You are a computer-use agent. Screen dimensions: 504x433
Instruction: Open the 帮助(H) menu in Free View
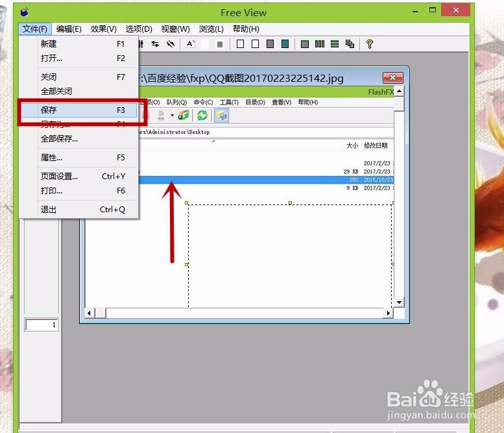coord(246,29)
